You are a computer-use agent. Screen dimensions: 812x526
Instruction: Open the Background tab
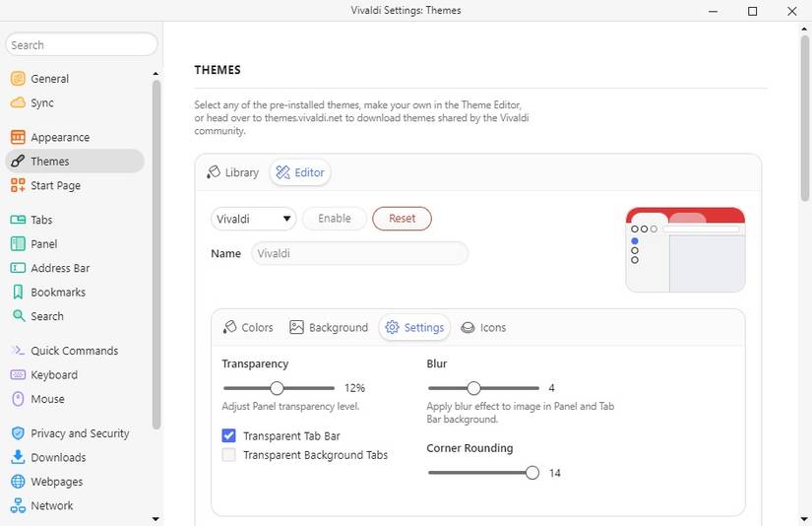coord(329,327)
